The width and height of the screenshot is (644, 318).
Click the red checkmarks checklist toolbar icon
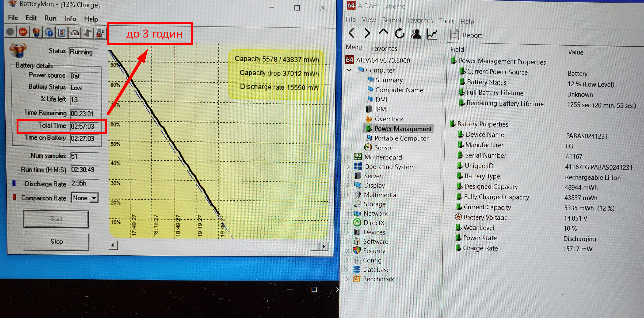[62, 33]
